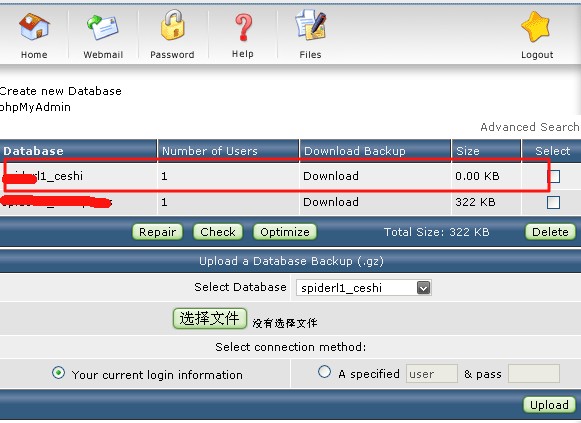
Task: Open the Home house icon
Action: point(34,26)
